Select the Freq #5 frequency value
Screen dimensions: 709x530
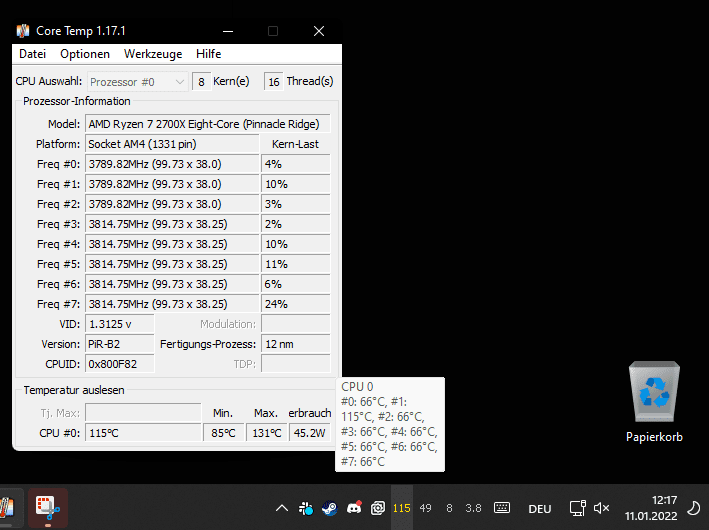pyautogui.click(x=172, y=264)
